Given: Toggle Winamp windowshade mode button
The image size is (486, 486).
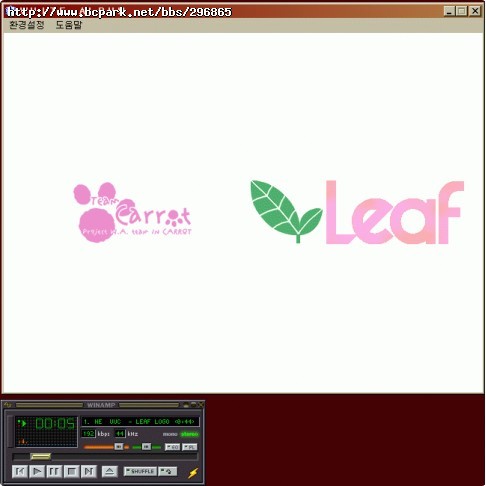Looking at the screenshot, I should pyautogui.click(x=193, y=405).
